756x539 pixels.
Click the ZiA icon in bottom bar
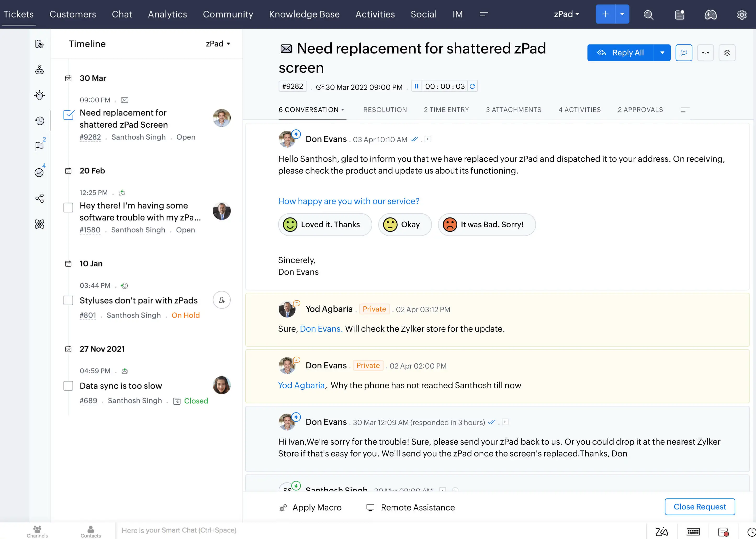[661, 532]
